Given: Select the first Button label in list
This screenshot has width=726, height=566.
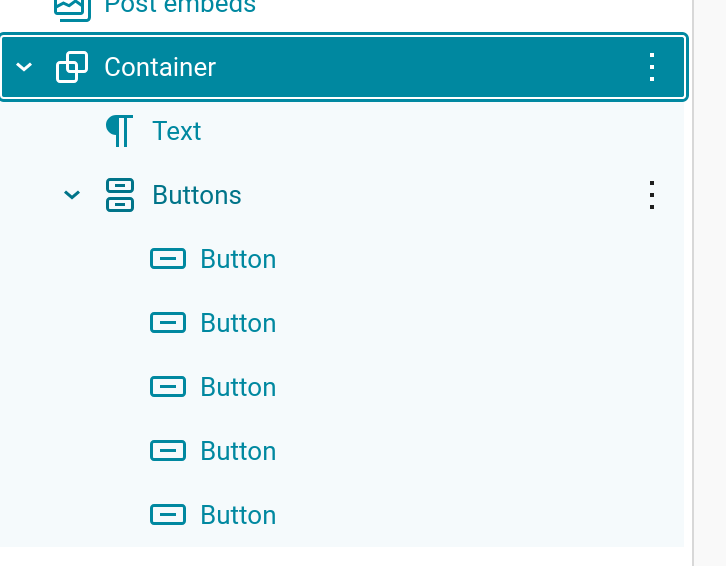Looking at the screenshot, I should click(x=238, y=259).
